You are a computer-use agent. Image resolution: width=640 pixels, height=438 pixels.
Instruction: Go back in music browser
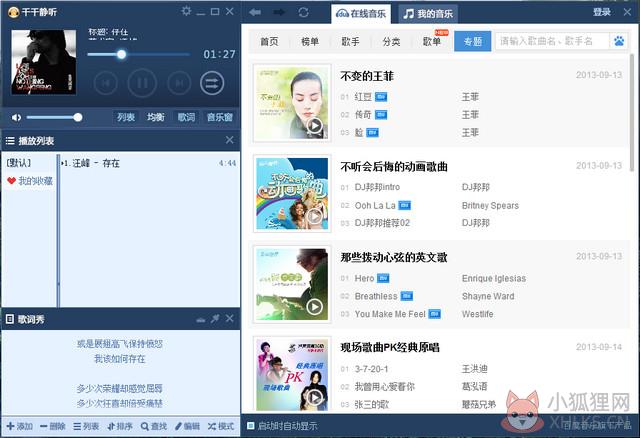tap(255, 12)
